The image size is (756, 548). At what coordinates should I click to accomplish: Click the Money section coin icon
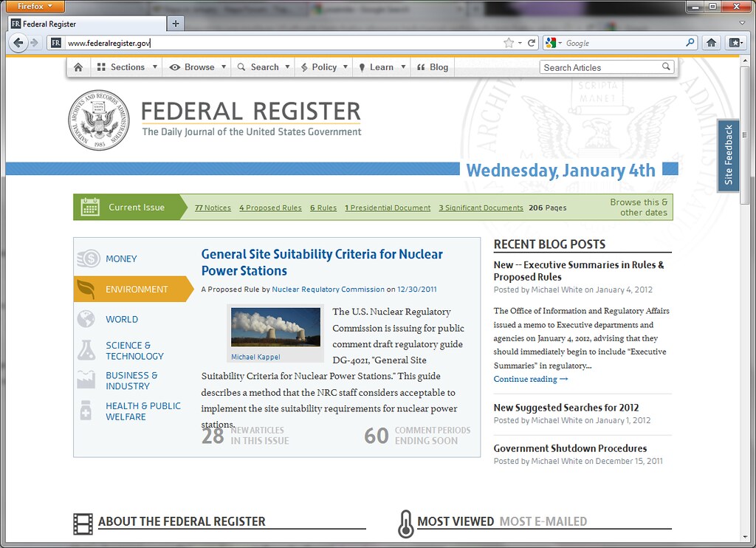coord(89,258)
